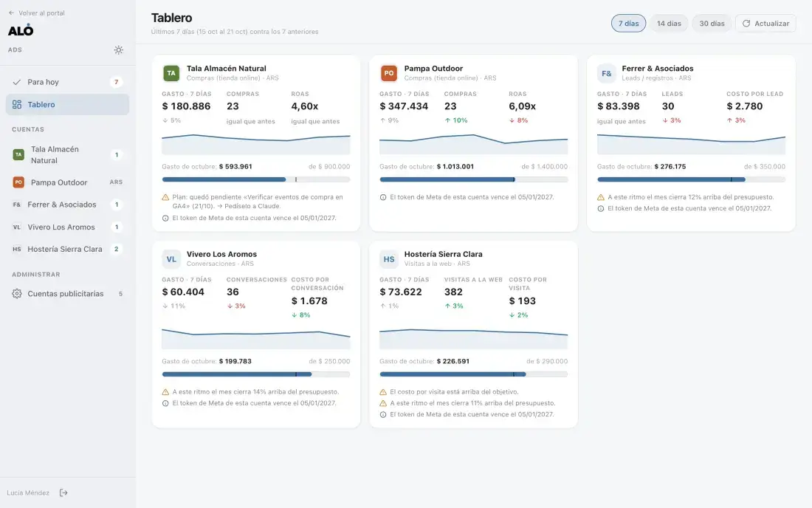The image size is (812, 508).
Task: Select the 7 días range
Action: (x=628, y=24)
